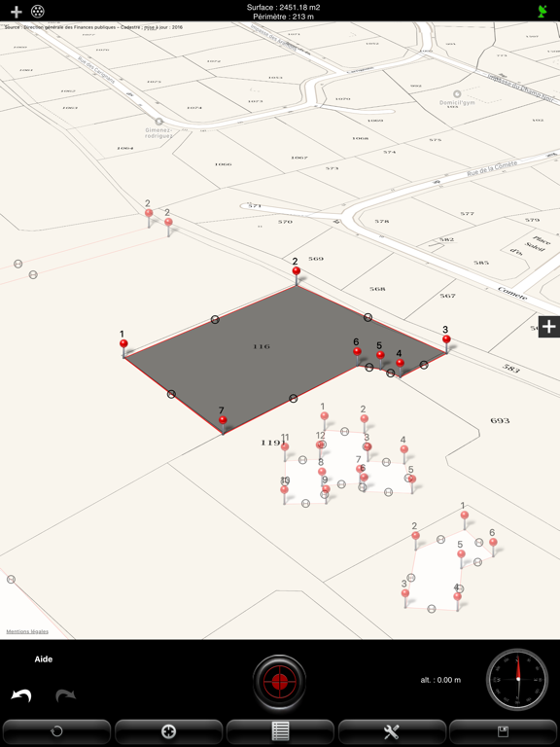560x747 pixels.
Task: Open the list table toolbar button
Action: [x=280, y=731]
